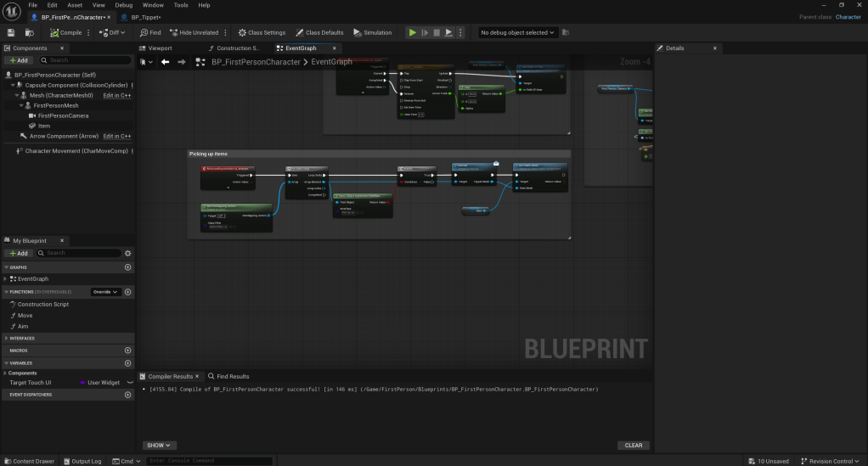868x466 pixels.
Task: Open the debug object selection dropdown
Action: click(x=517, y=32)
